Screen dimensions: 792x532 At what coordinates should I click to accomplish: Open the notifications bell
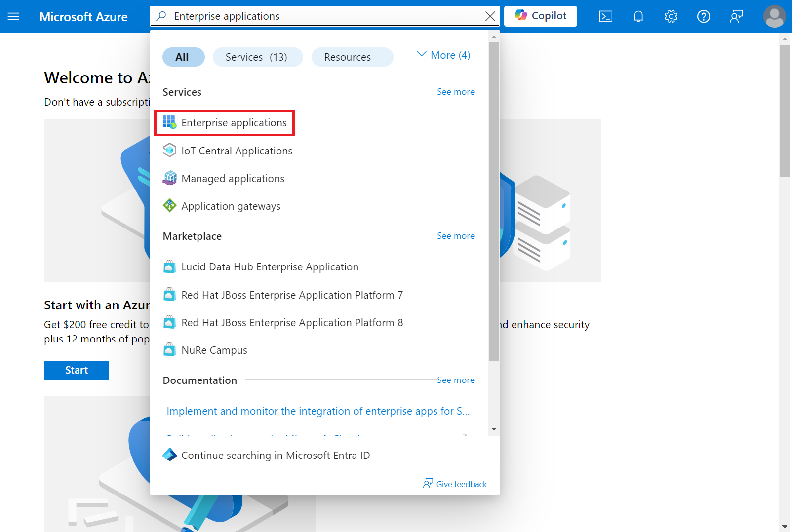pos(638,16)
